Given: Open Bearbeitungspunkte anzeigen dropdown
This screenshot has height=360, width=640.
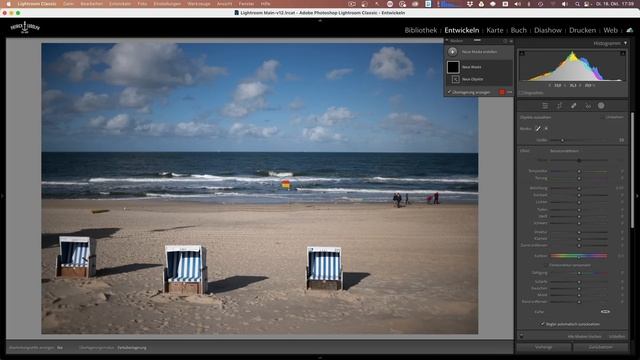Looking at the screenshot, I should (x=60, y=348).
